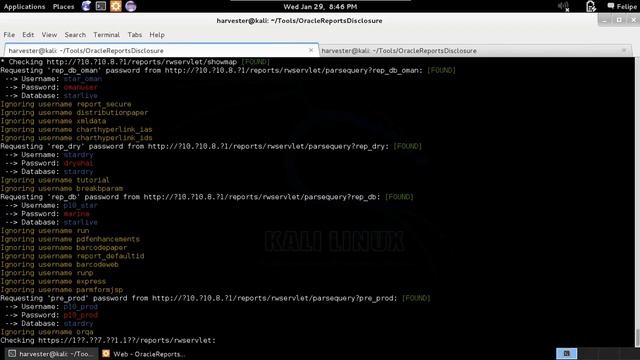Click the orange gear launcher icon
640x360 pixels.
(116, 6)
